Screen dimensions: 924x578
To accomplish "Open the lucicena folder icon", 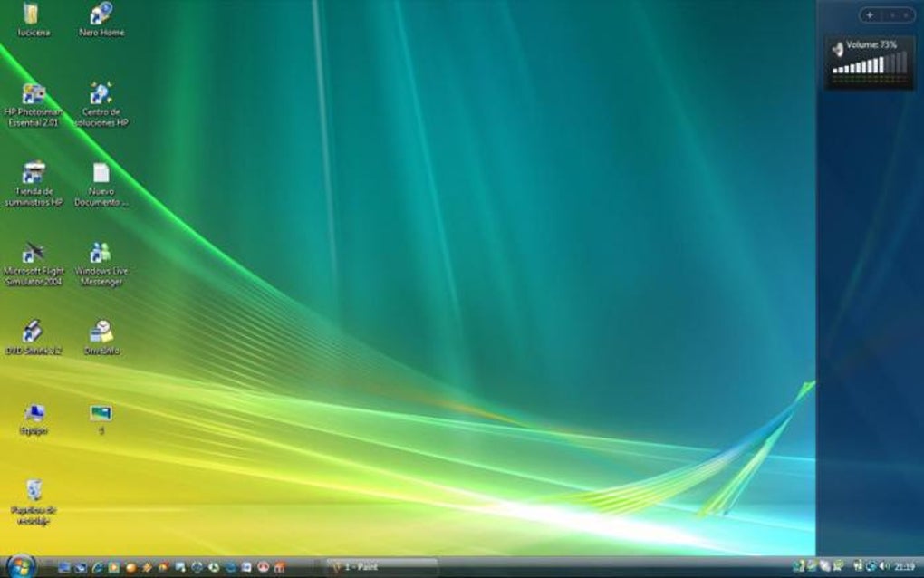I will (33, 19).
